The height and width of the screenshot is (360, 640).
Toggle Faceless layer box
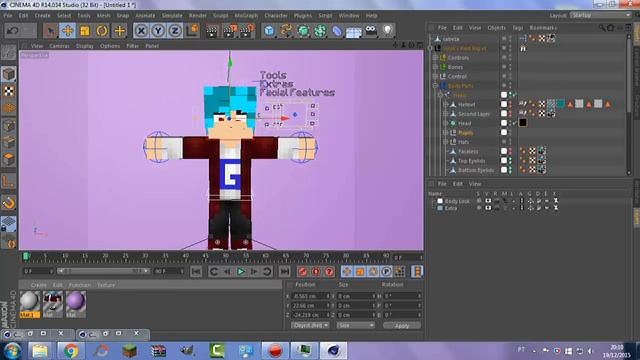(x=504, y=151)
